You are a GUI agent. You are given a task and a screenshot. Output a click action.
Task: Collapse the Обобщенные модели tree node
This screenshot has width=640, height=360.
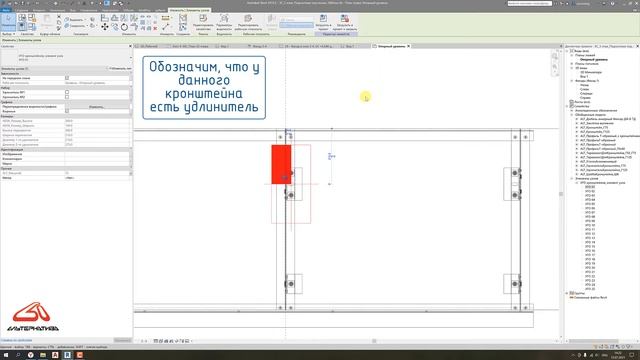point(572,115)
